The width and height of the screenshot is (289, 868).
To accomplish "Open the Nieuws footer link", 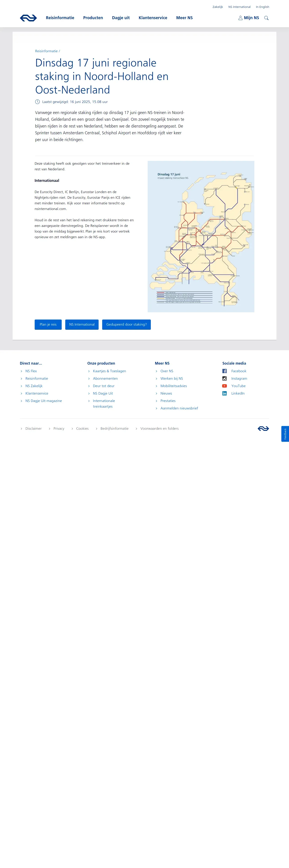I will click(x=166, y=393).
